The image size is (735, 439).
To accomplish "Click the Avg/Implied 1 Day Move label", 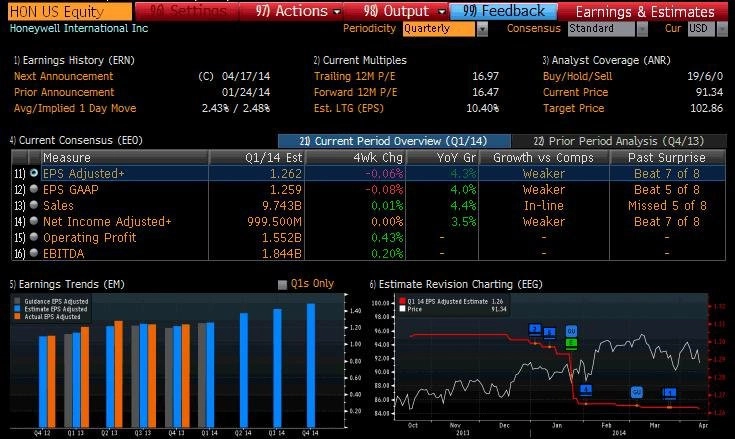I will (x=75, y=108).
